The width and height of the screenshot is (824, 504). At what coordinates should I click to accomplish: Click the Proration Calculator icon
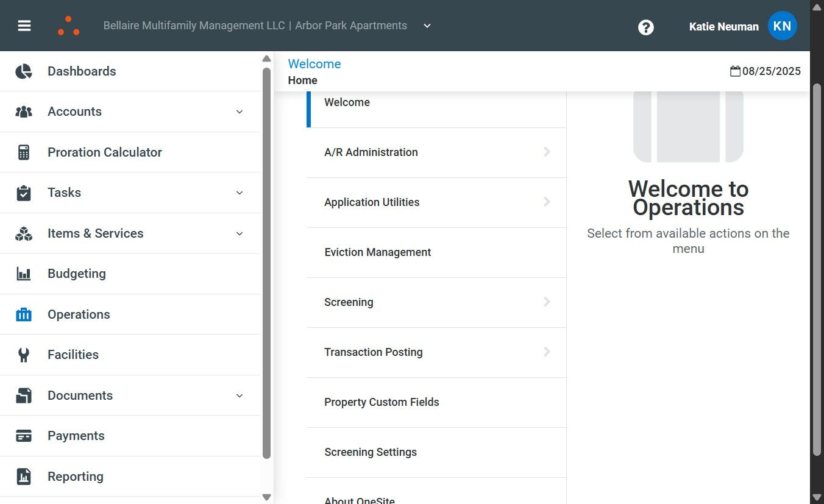click(24, 152)
